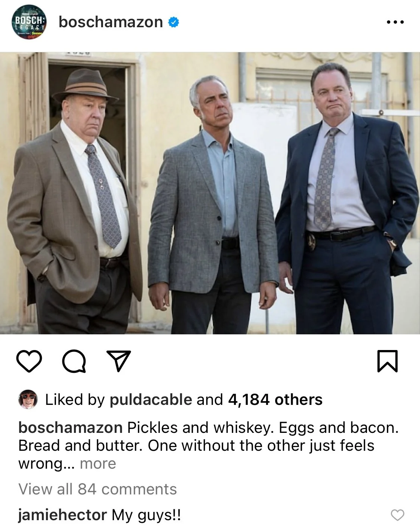Open the puldacable profile from likes
Image resolution: width=420 pixels, height=531 pixels.
click(151, 400)
